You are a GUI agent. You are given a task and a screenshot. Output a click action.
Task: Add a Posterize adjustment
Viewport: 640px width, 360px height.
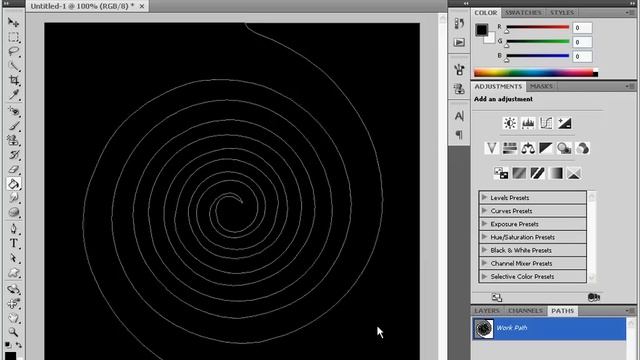(519, 173)
